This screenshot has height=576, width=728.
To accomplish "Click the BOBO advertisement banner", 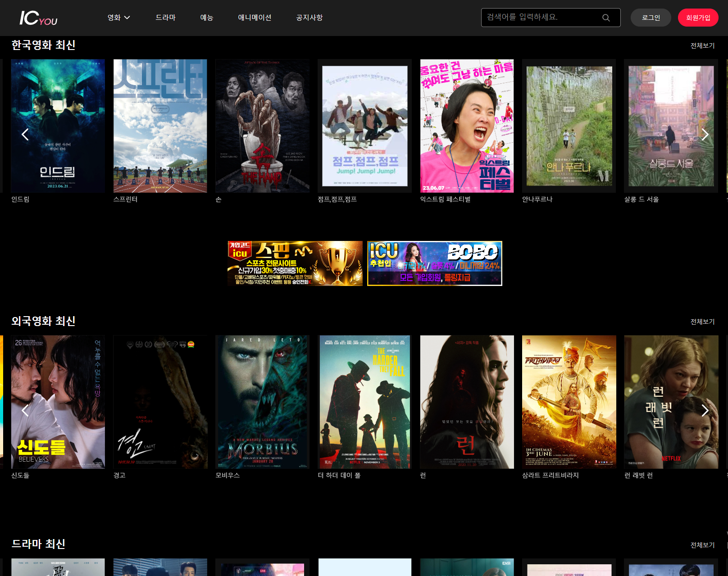I will point(434,263).
